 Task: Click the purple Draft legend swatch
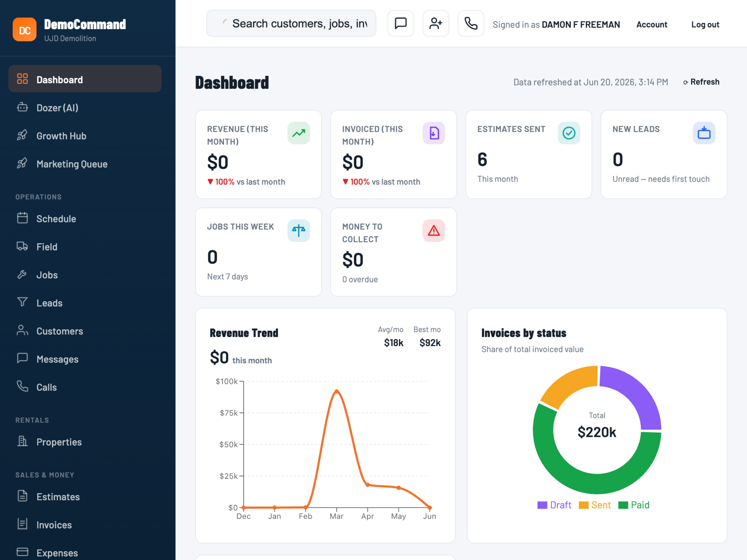[542, 505]
